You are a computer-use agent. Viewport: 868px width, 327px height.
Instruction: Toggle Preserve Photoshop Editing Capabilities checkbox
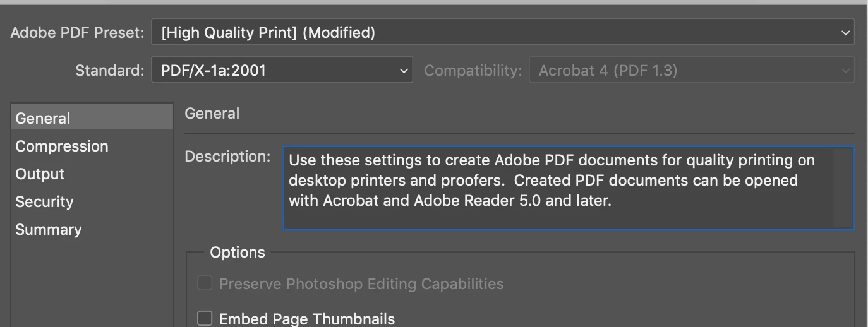(x=205, y=283)
